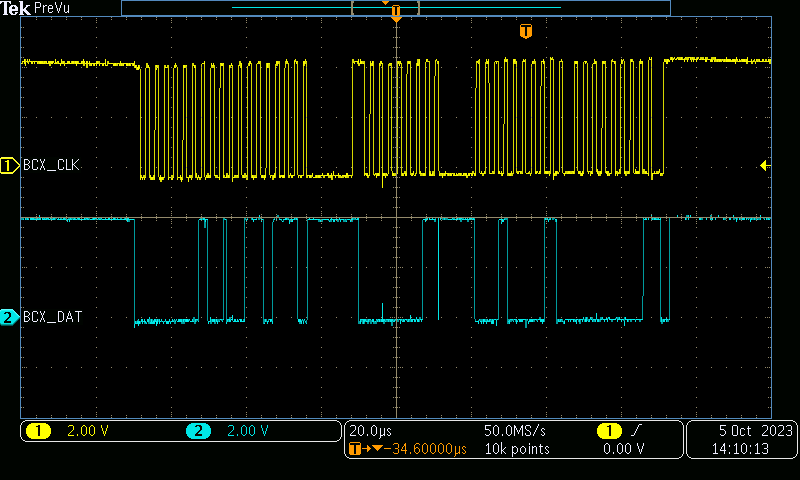The height and width of the screenshot is (480, 800).
Task: Click the trigger source channel 1 badge
Action: 609,431
